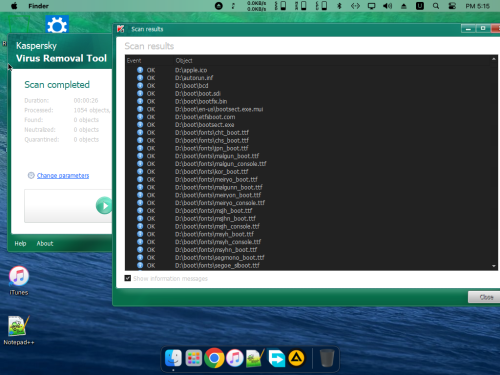Open the Finder menu
500x375 pixels.
pyautogui.click(x=38, y=6)
